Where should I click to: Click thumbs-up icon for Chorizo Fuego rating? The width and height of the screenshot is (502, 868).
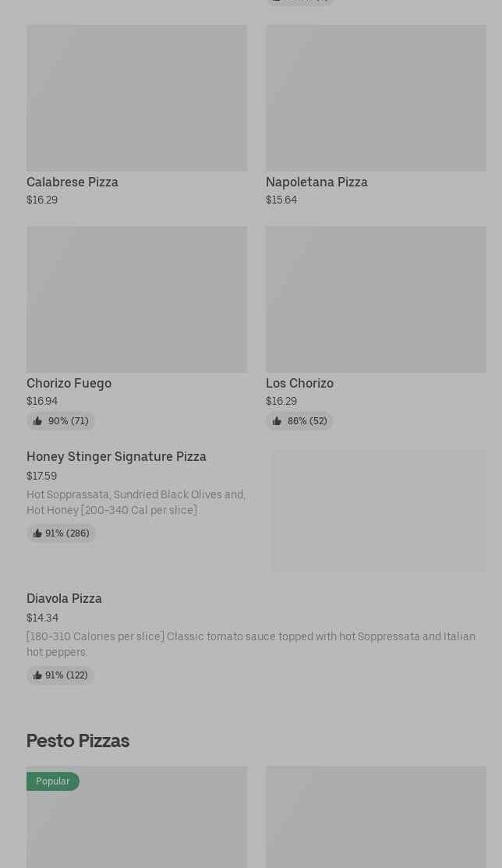37,421
